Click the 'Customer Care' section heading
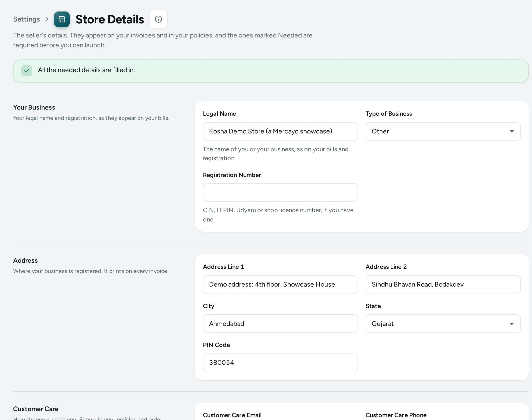Viewport: 532px width, 420px height. tap(36, 409)
